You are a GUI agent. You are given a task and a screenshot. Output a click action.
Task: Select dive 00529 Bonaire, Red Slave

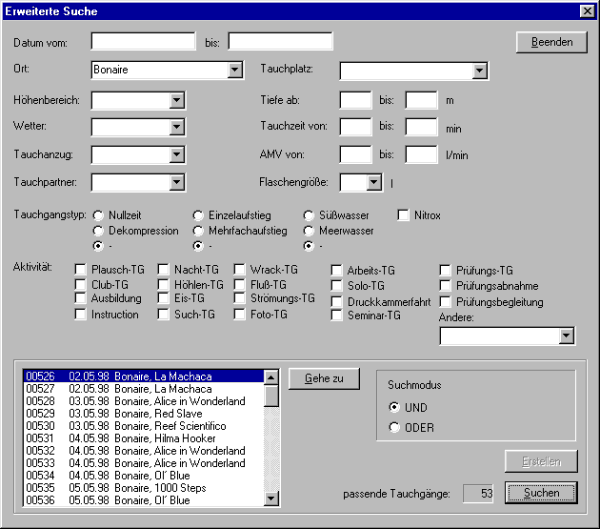click(x=142, y=413)
